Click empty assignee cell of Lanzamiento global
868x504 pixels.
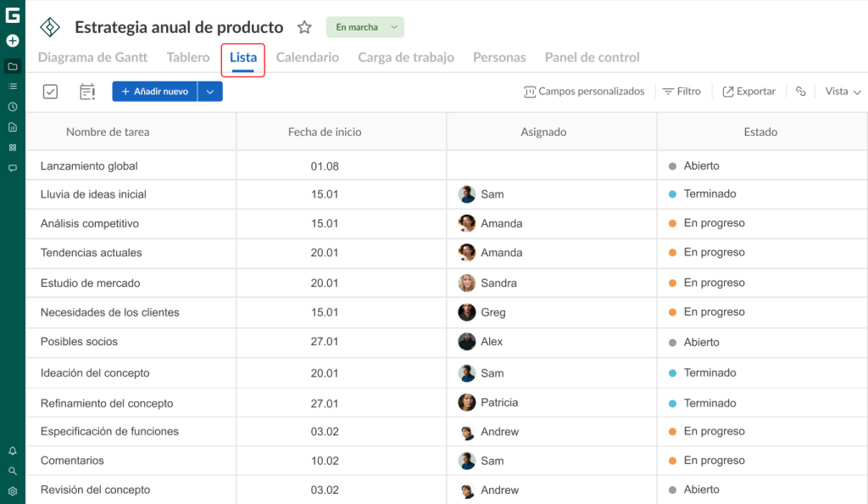pyautogui.click(x=551, y=165)
